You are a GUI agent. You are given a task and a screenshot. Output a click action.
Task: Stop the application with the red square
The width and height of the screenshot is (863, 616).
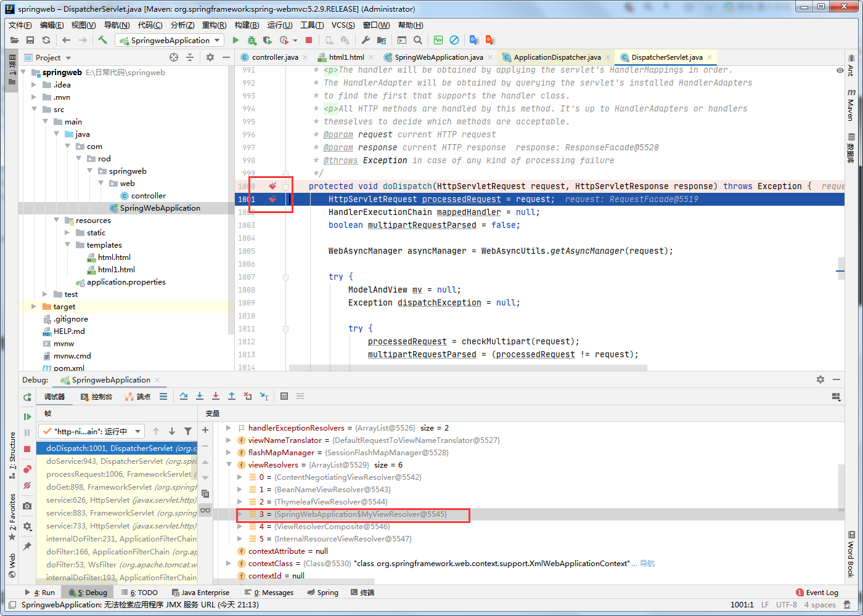[309, 40]
